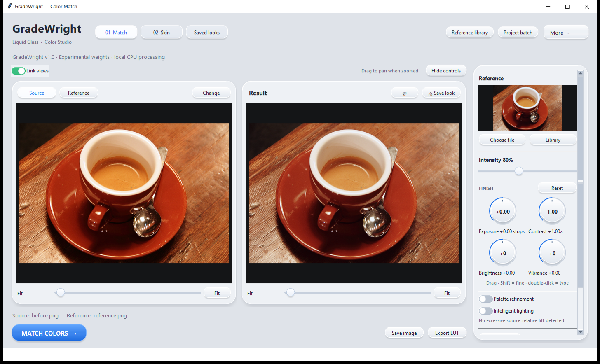Hide the controls panel
The height and width of the screenshot is (364, 600).
[x=446, y=71]
